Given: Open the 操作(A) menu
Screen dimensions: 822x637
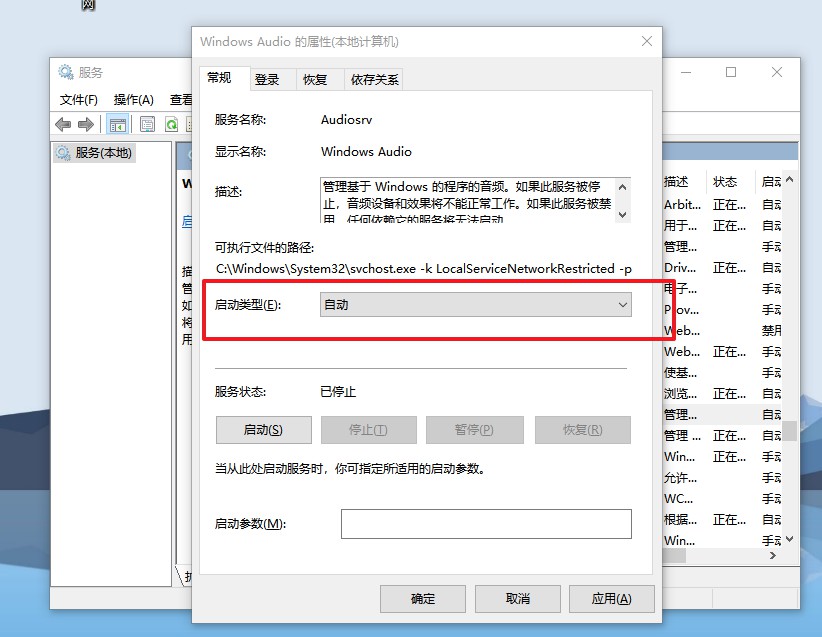Looking at the screenshot, I should click(x=134, y=100).
